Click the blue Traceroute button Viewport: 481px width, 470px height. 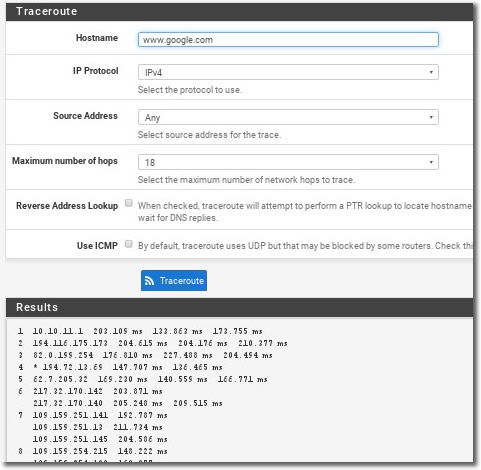(174, 281)
